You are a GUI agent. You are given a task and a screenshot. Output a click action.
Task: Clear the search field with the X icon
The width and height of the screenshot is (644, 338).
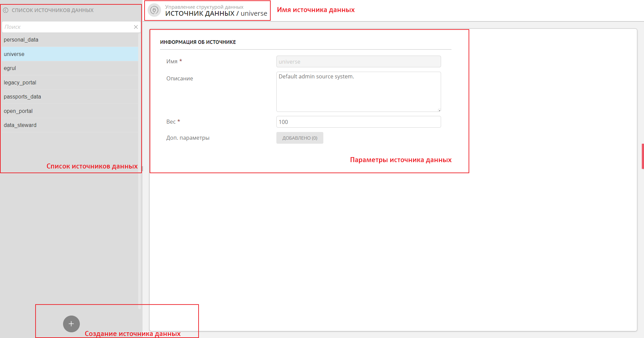point(136,27)
